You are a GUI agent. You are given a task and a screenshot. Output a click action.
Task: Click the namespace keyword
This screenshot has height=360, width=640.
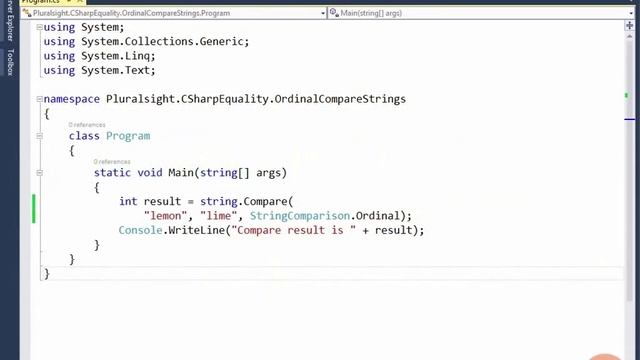pyautogui.click(x=71, y=99)
